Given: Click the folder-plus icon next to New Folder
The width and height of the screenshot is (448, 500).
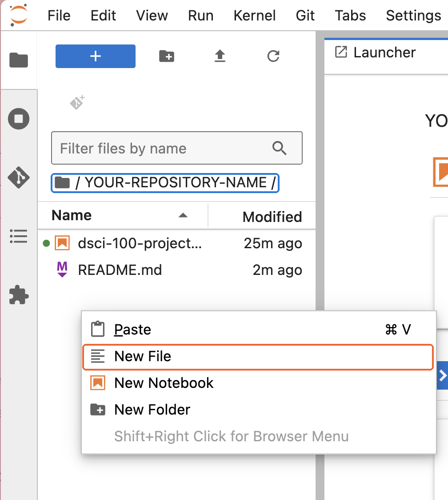Looking at the screenshot, I should tap(97, 409).
